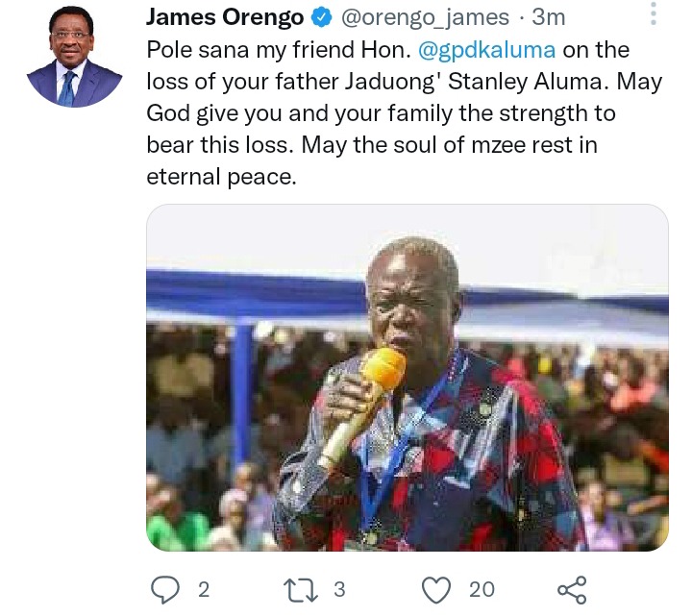The width and height of the screenshot is (692, 616).
Task: Click the retweet count number 3
Action: click(339, 590)
